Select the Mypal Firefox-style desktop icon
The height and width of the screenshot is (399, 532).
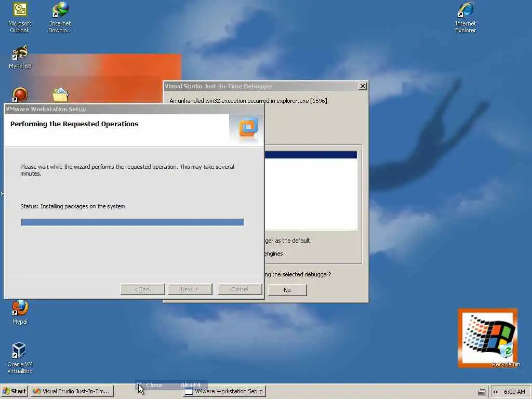(x=20, y=312)
